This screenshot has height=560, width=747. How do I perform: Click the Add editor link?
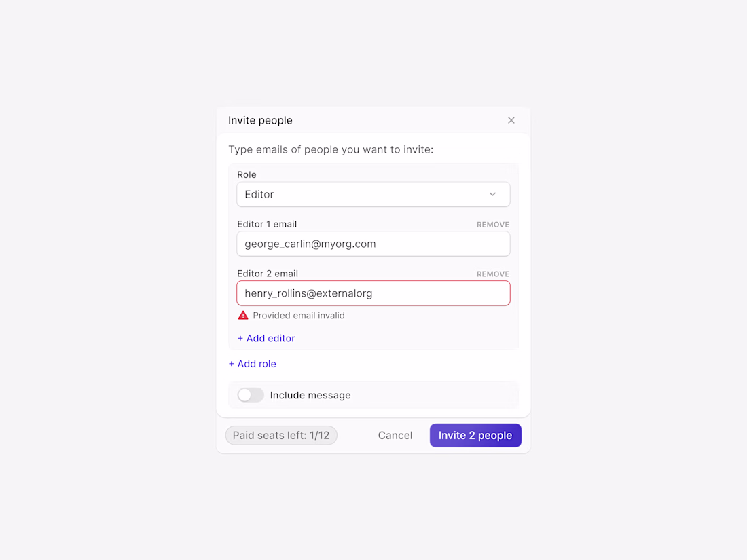pos(266,338)
